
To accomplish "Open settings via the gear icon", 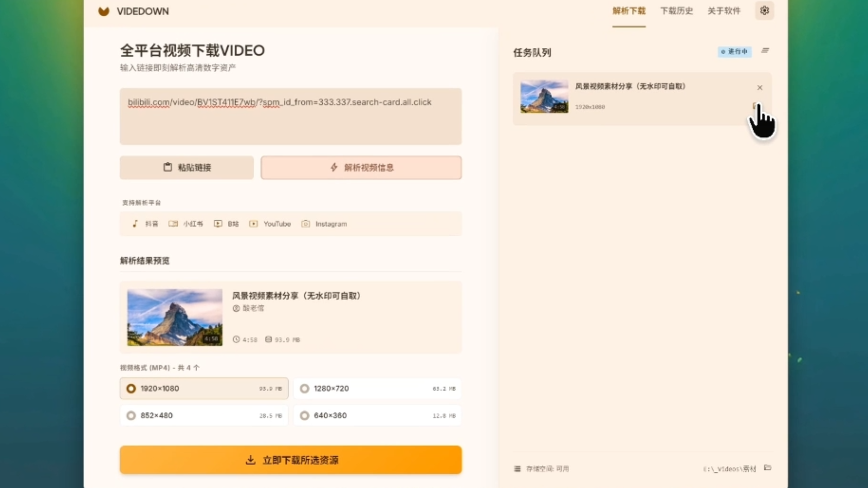I will [764, 10].
